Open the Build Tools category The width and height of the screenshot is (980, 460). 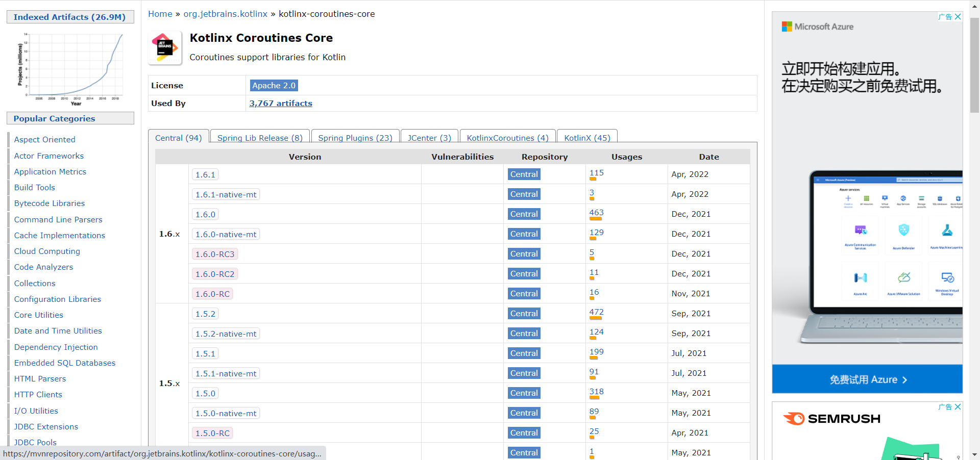34,188
